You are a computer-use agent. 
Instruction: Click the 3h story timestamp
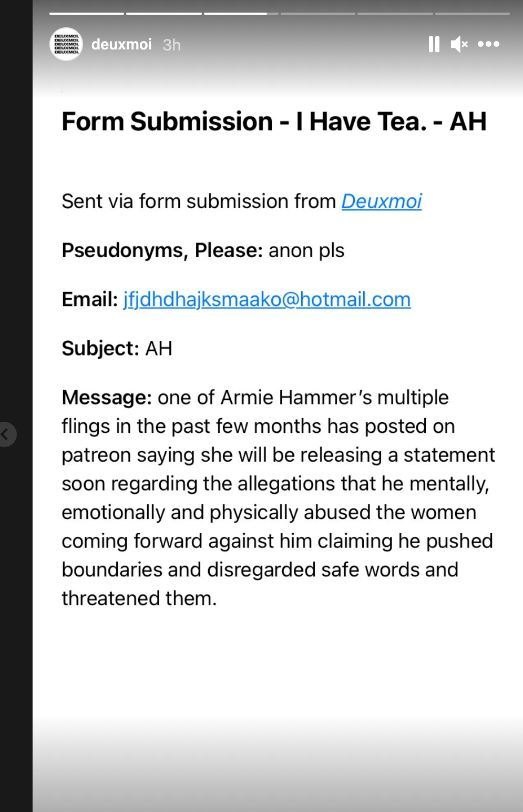click(171, 45)
